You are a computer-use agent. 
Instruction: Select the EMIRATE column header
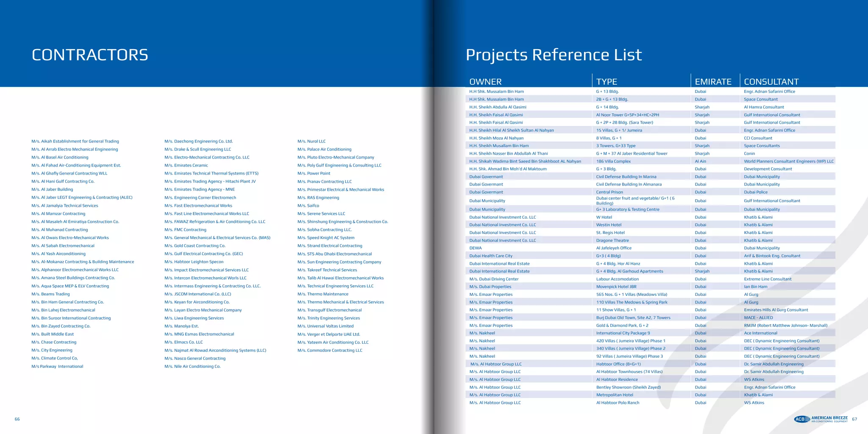tap(713, 82)
